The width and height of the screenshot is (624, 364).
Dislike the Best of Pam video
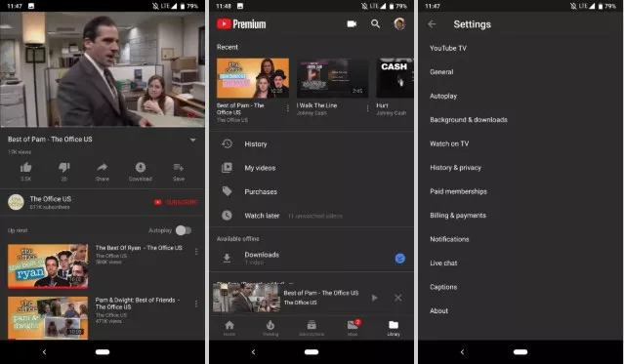(64, 168)
